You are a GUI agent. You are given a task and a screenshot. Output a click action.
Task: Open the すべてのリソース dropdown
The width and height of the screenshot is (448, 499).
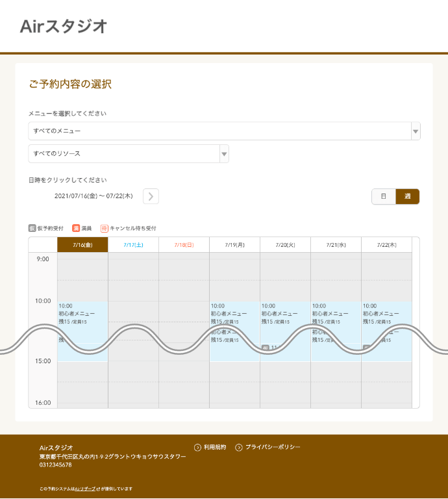tap(129, 154)
